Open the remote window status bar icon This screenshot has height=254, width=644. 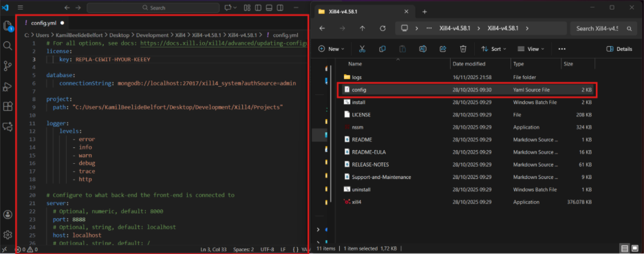click(5, 249)
